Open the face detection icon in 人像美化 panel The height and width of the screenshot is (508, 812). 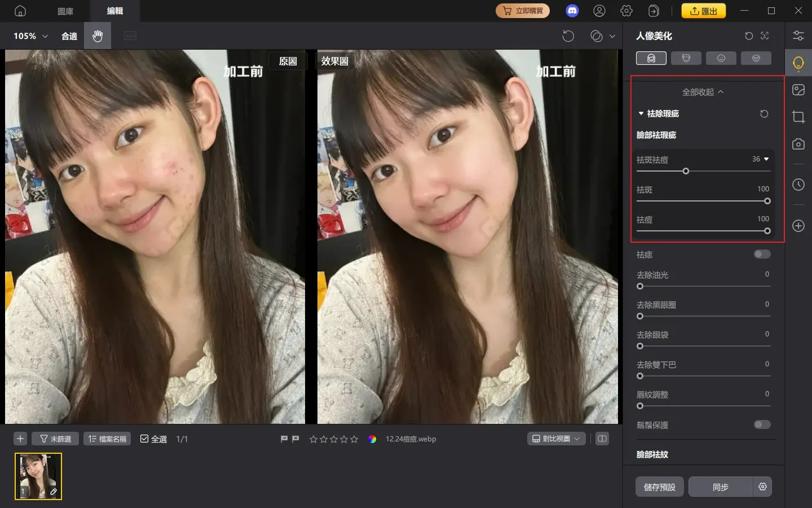(765, 36)
